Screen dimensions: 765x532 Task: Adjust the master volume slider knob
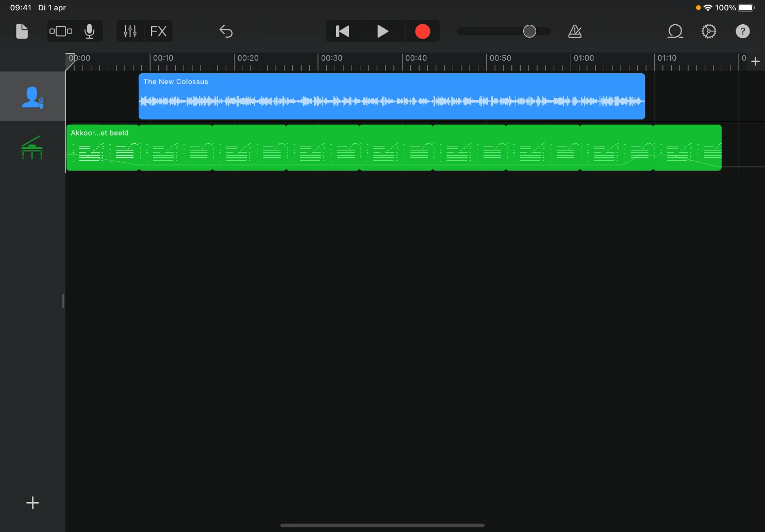[x=529, y=31]
